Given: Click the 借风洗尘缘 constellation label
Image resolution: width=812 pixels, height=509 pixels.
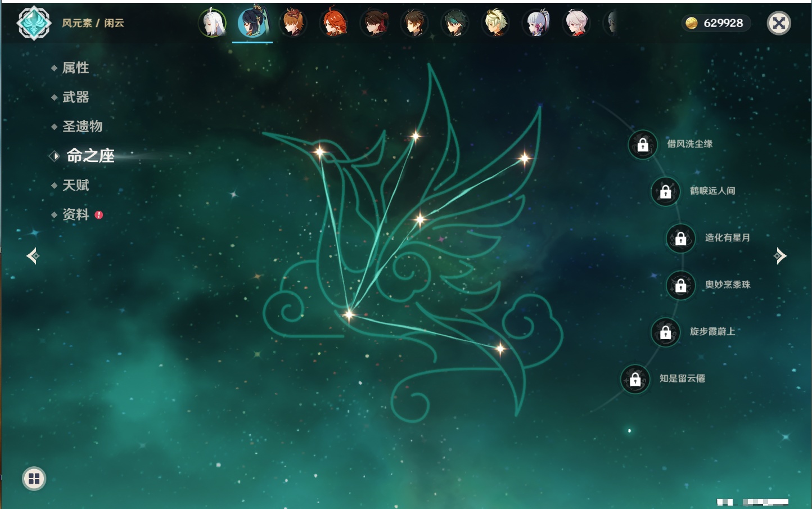Looking at the screenshot, I should (690, 144).
